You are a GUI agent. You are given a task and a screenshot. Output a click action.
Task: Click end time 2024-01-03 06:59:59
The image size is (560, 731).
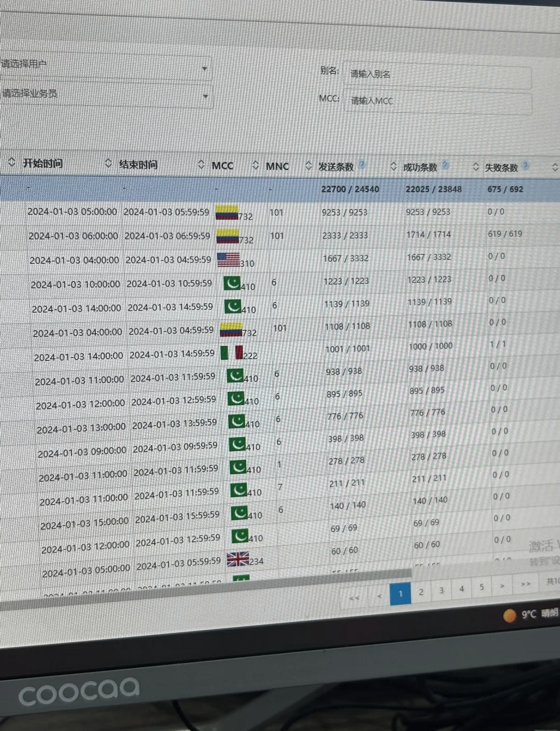(167, 236)
